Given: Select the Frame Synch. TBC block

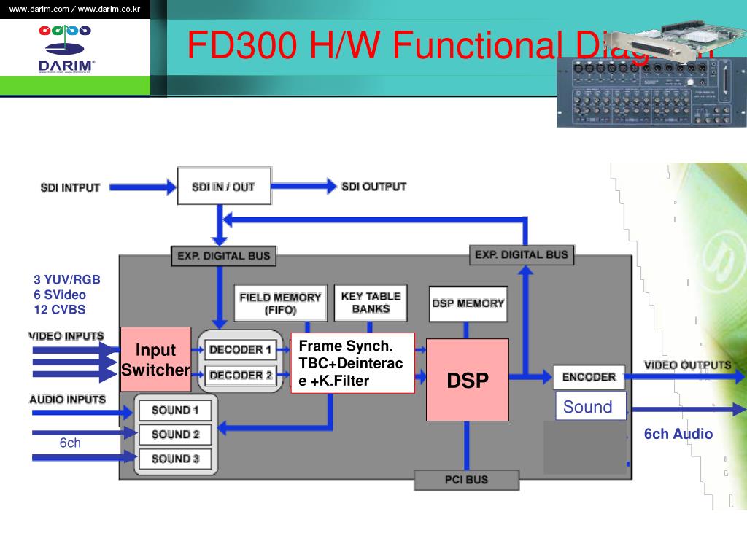Looking at the screenshot, I should click(x=352, y=363).
